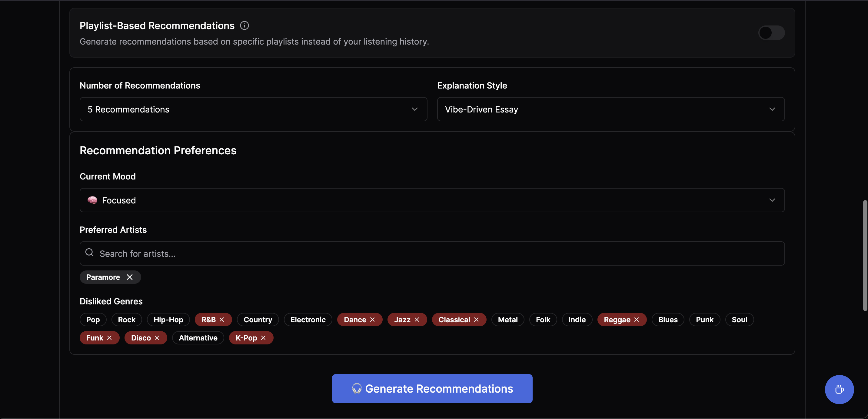
Task: Select the Alternative genre chip
Action: tap(198, 338)
